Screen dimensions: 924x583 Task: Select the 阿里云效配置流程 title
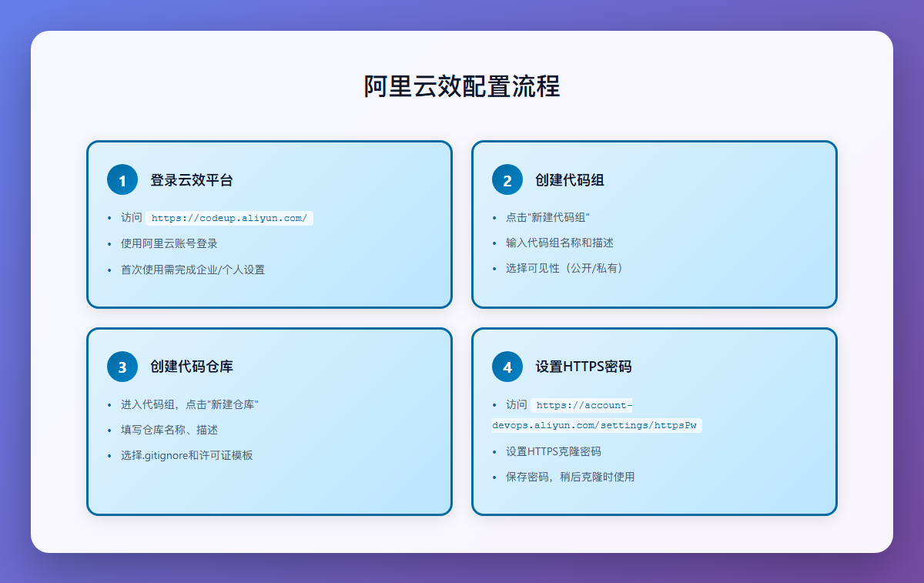(462, 86)
